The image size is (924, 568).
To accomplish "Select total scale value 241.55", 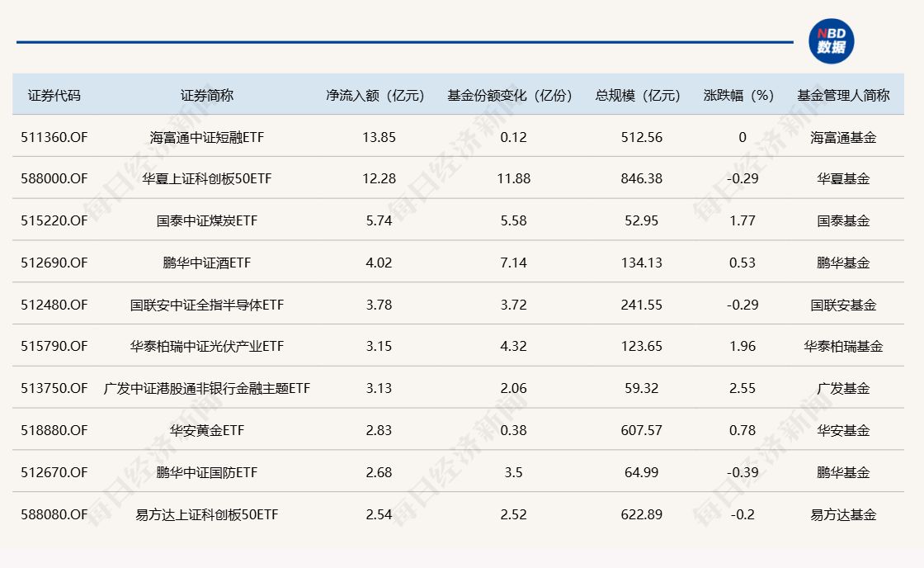I will pos(641,305).
